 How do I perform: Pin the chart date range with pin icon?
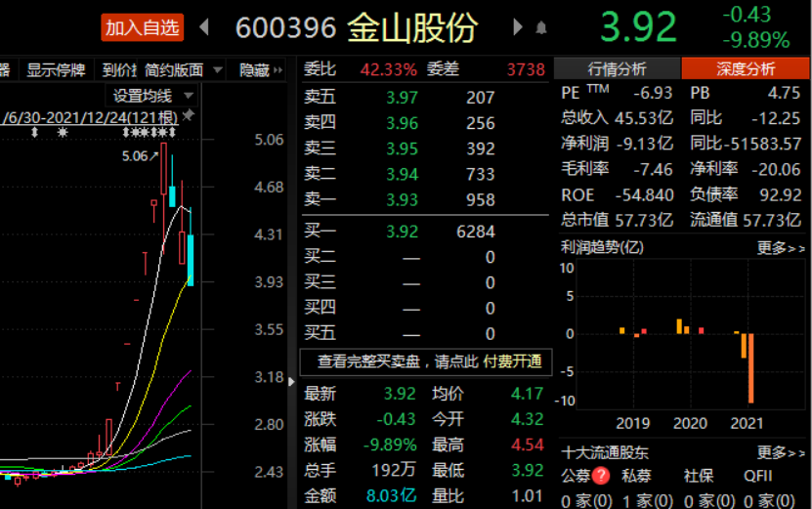pyautogui.click(x=189, y=115)
